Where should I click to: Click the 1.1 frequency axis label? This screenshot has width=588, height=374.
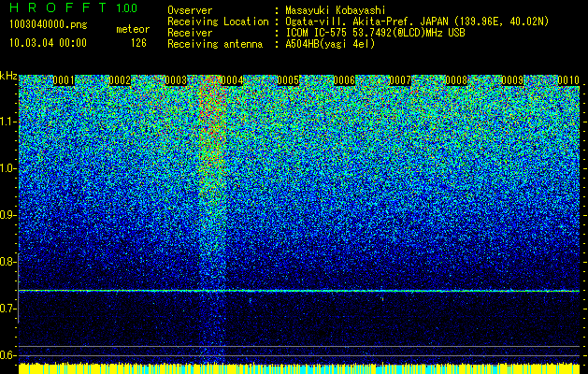7,122
